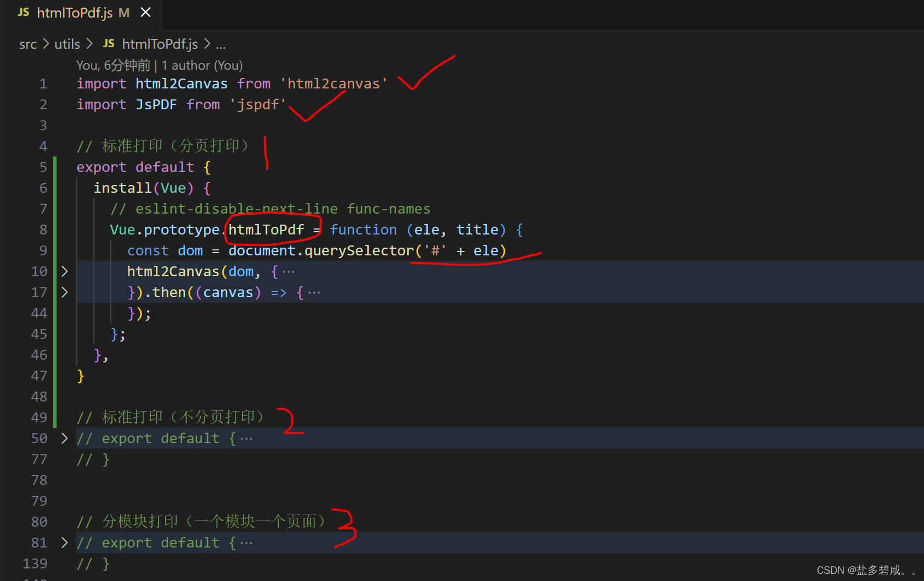The height and width of the screenshot is (581, 924).
Task: Expand folded comment block at line 50
Action: click(x=65, y=438)
